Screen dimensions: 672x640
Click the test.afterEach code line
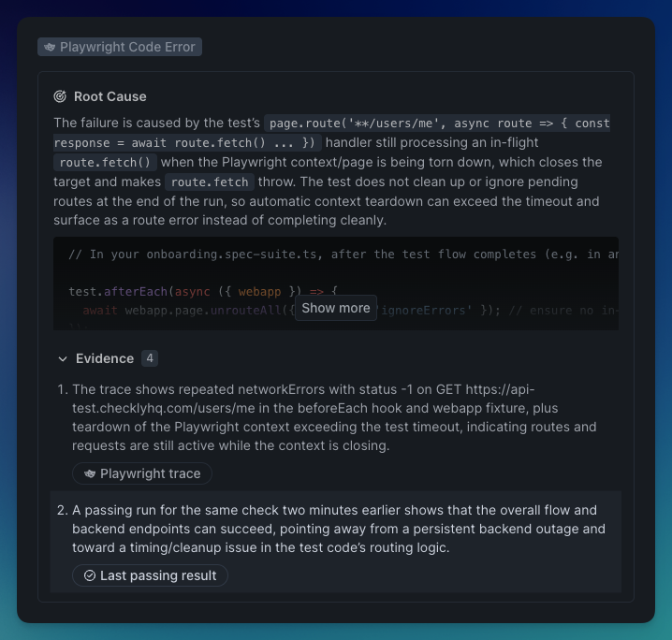(x=203, y=291)
